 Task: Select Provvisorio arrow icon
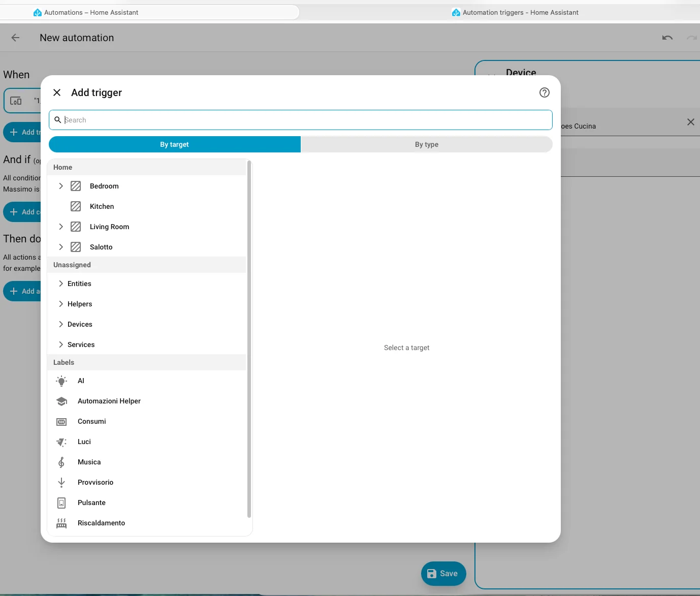61,483
